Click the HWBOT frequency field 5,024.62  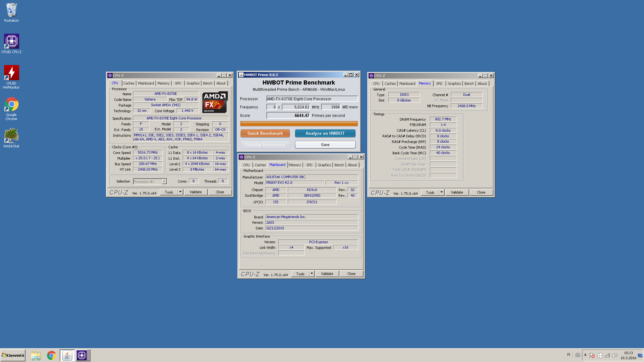tap(296, 107)
